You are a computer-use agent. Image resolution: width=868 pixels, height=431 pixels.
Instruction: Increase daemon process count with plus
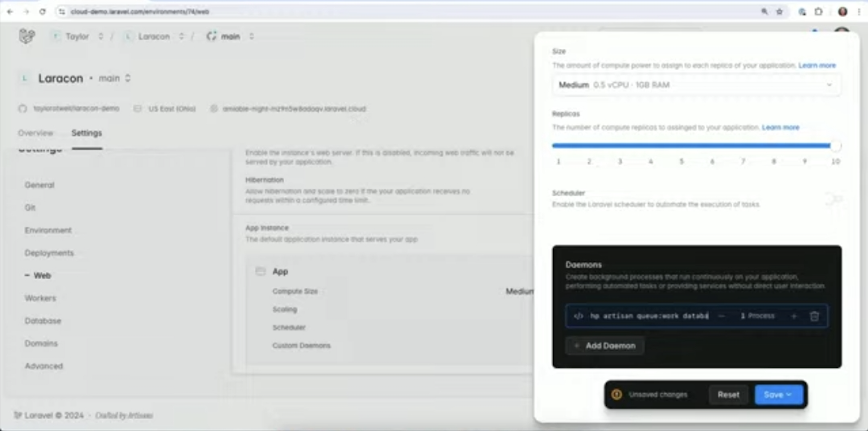click(794, 316)
